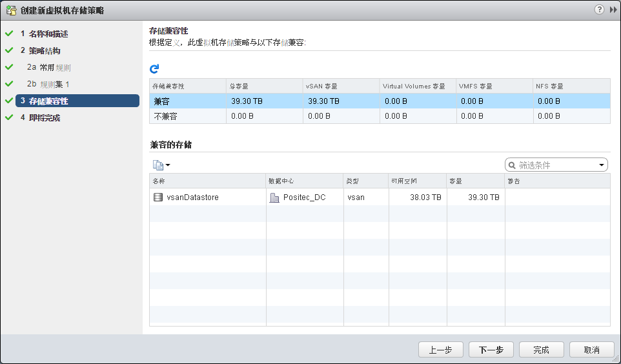This screenshot has width=621, height=364.
Task: Go to step 2b 规则集 1
Action: coord(48,84)
